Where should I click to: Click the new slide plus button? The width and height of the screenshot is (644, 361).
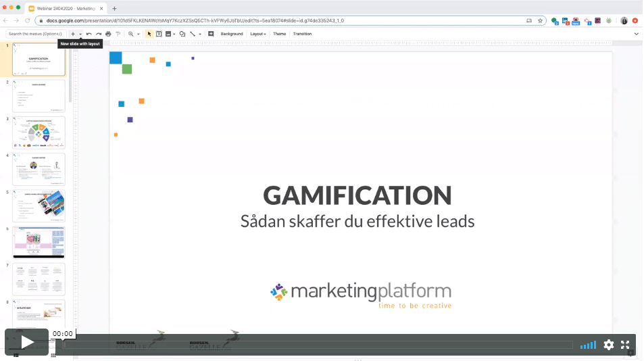pyautogui.click(x=73, y=34)
